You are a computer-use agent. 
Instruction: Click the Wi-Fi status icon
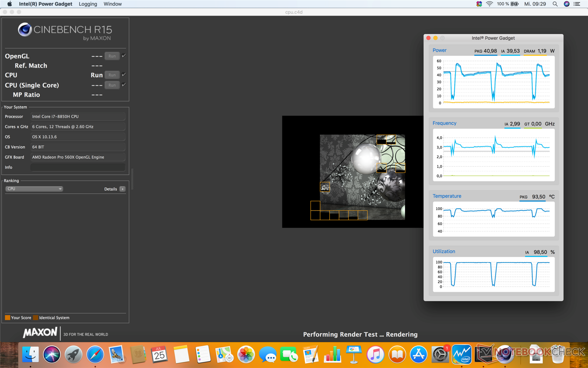tap(489, 4)
